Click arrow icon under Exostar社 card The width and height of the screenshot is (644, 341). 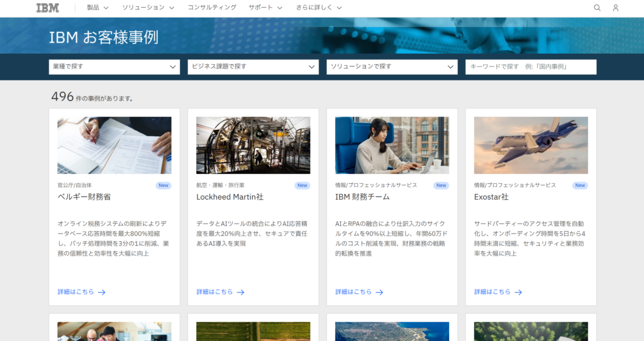coord(518,292)
